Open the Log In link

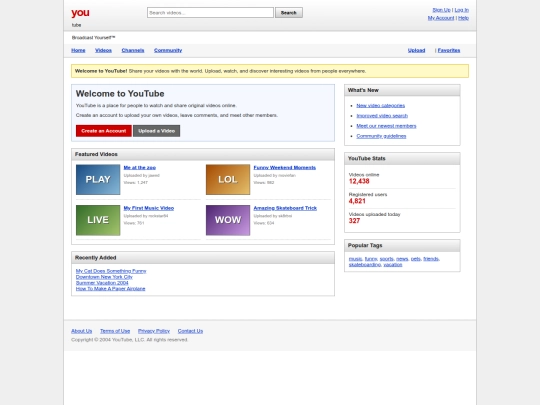coord(461,10)
